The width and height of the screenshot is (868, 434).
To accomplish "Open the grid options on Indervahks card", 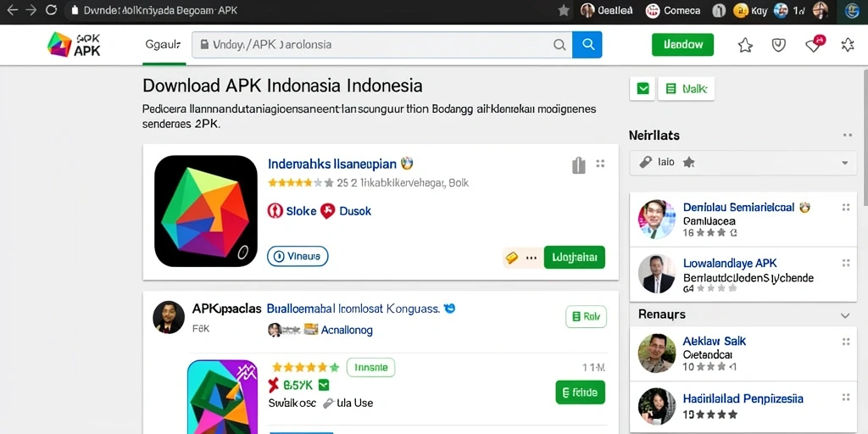I will point(600,164).
